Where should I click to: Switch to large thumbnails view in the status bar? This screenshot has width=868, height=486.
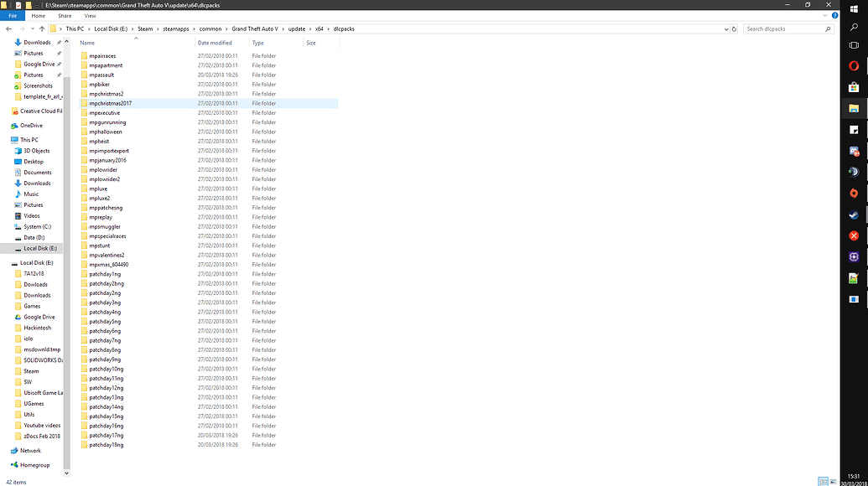tap(834, 481)
